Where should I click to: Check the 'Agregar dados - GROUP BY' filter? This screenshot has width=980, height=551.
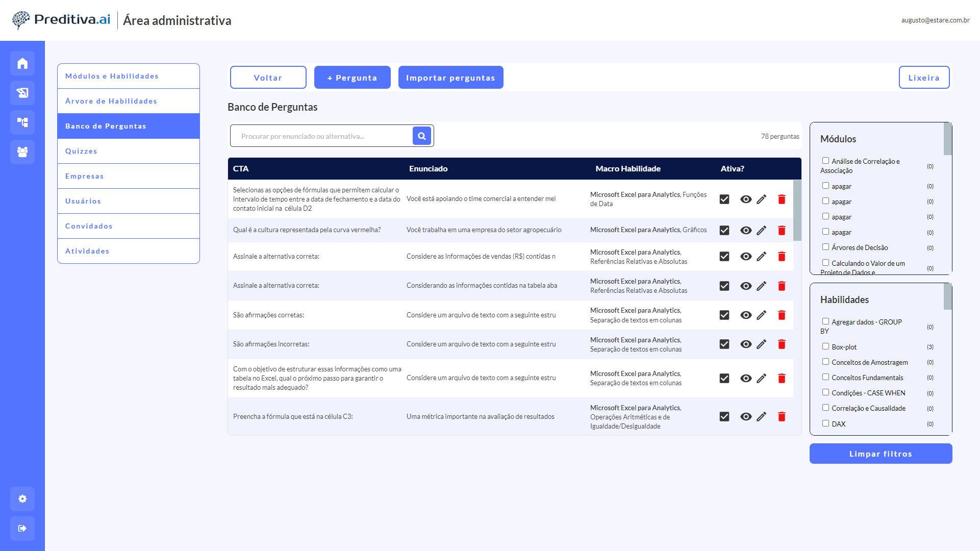coord(825,321)
